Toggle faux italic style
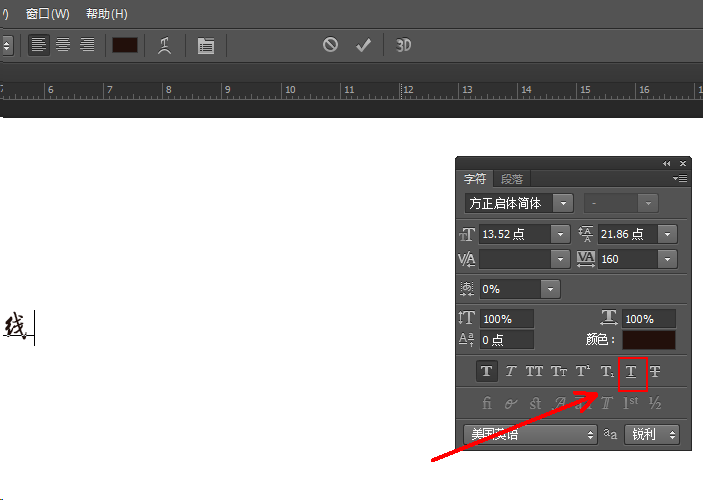Screen dimensions: 703x500 pyautogui.click(x=511, y=371)
